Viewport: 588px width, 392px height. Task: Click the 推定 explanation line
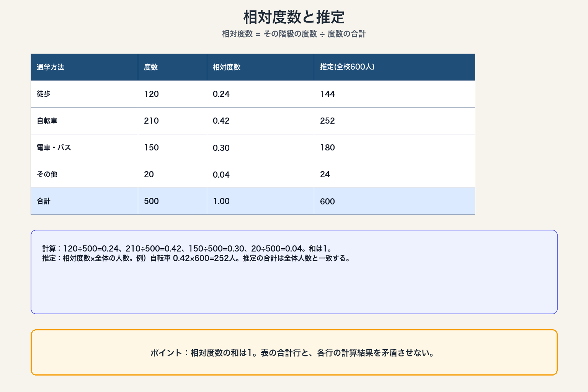click(x=196, y=258)
